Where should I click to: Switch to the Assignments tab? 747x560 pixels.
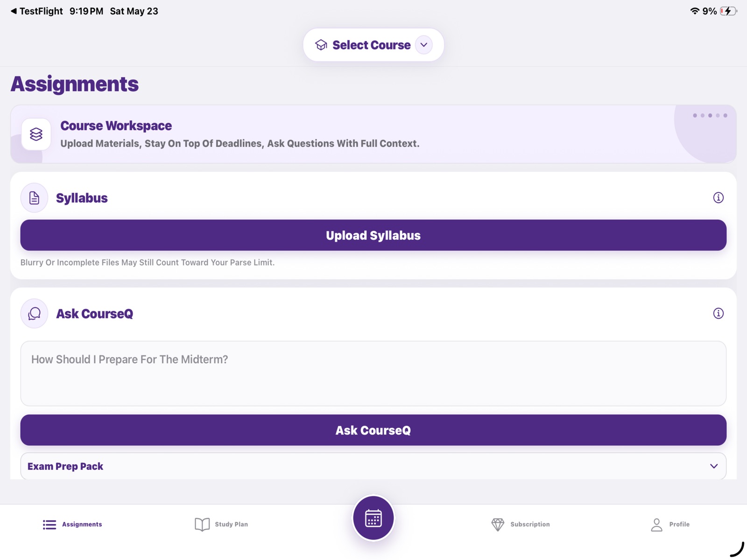[x=72, y=525]
